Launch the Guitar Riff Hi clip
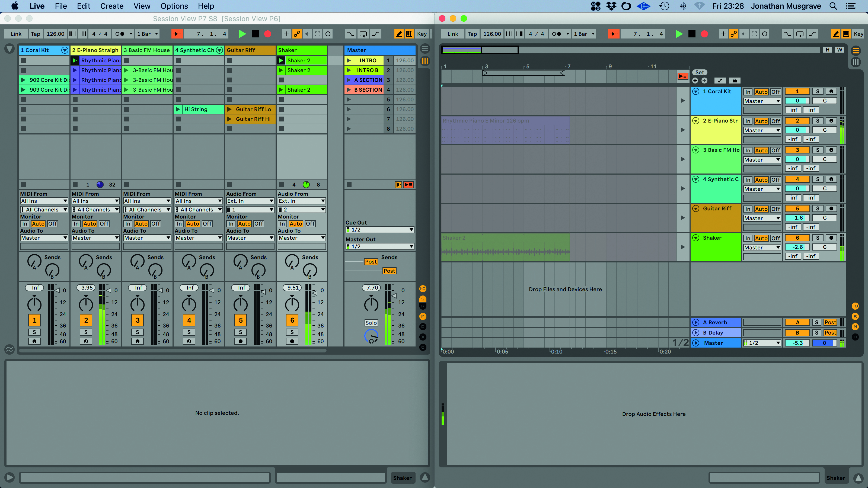 pos(229,119)
